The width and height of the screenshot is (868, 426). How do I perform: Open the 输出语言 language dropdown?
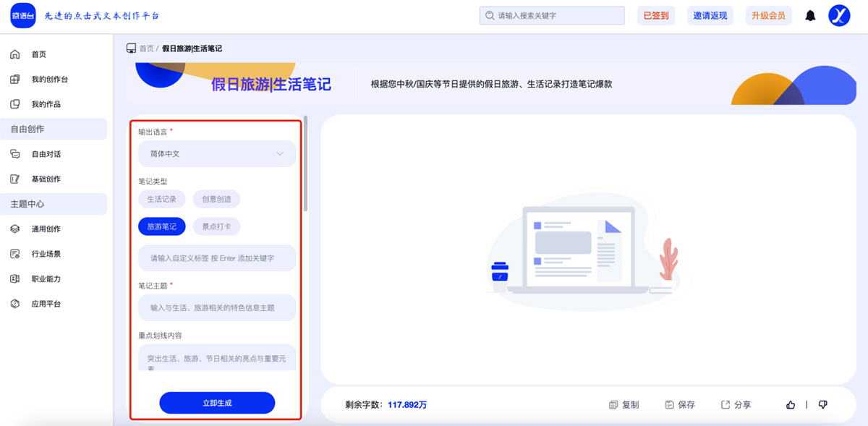point(216,153)
